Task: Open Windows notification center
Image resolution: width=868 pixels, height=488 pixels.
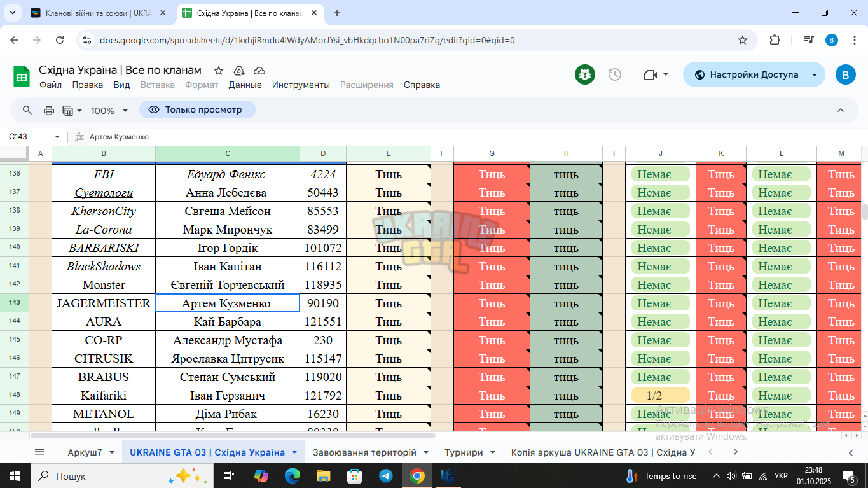Action: (x=849, y=476)
